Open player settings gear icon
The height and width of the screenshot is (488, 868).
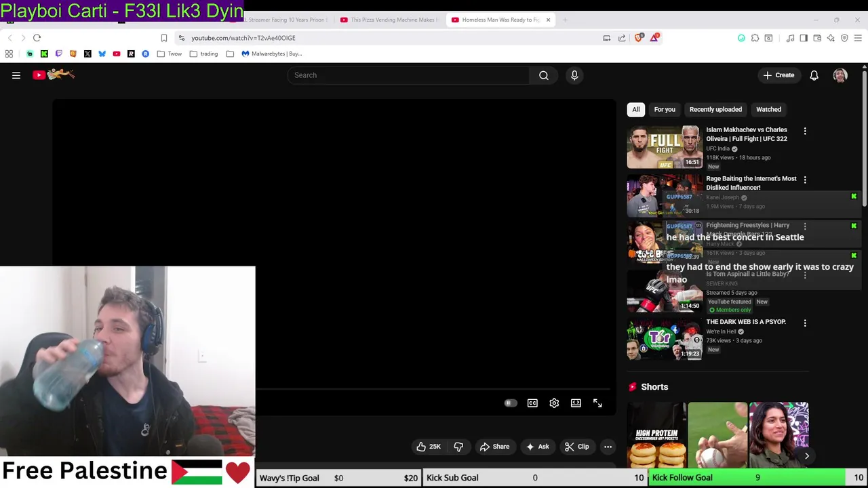point(554,403)
